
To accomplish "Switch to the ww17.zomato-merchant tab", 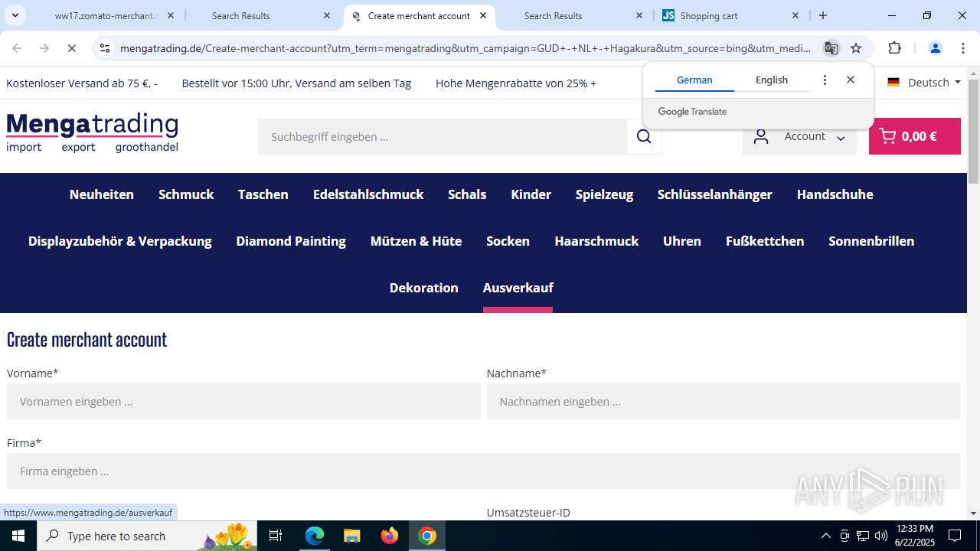I will point(106,15).
